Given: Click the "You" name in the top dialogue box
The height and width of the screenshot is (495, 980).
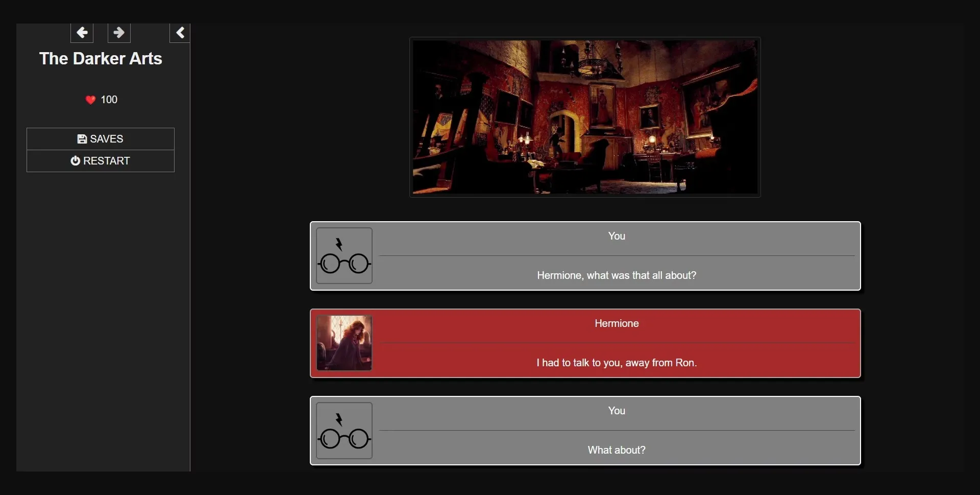Looking at the screenshot, I should tap(616, 236).
